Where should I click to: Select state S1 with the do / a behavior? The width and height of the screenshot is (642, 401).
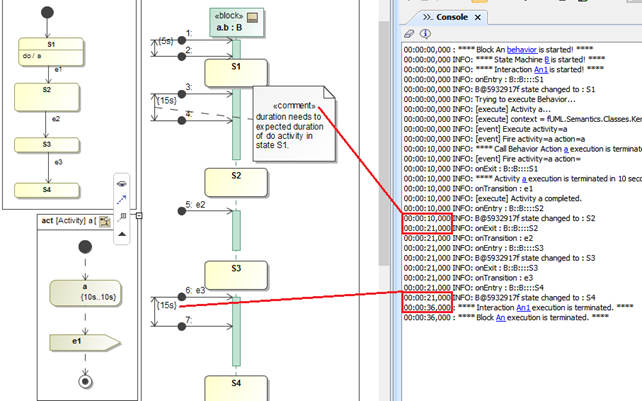coord(51,51)
